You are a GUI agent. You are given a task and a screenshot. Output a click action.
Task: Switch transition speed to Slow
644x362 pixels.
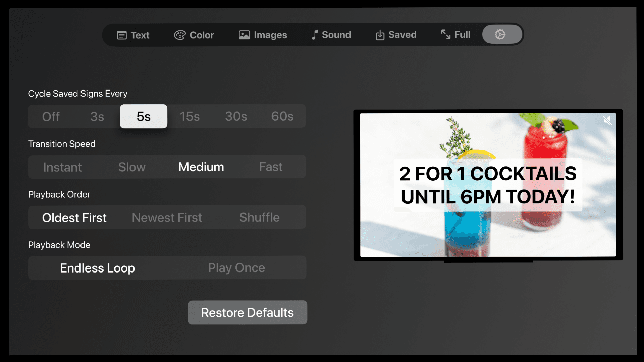pos(131,167)
